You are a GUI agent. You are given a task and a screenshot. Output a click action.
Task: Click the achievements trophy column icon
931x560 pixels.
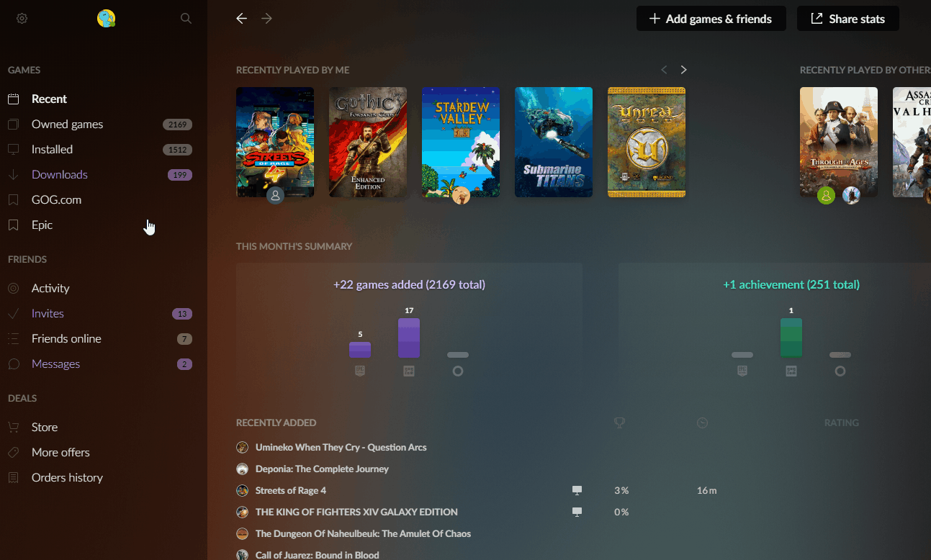point(619,423)
